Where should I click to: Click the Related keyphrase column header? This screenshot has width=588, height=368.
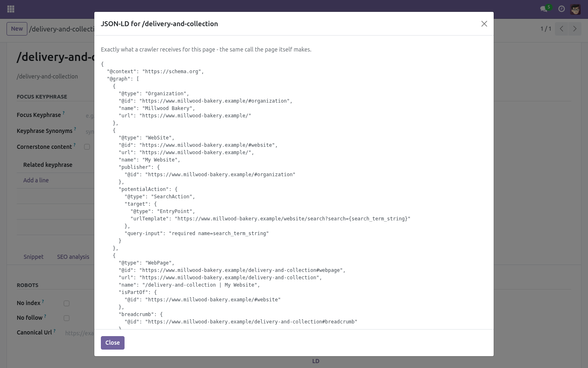(48, 165)
